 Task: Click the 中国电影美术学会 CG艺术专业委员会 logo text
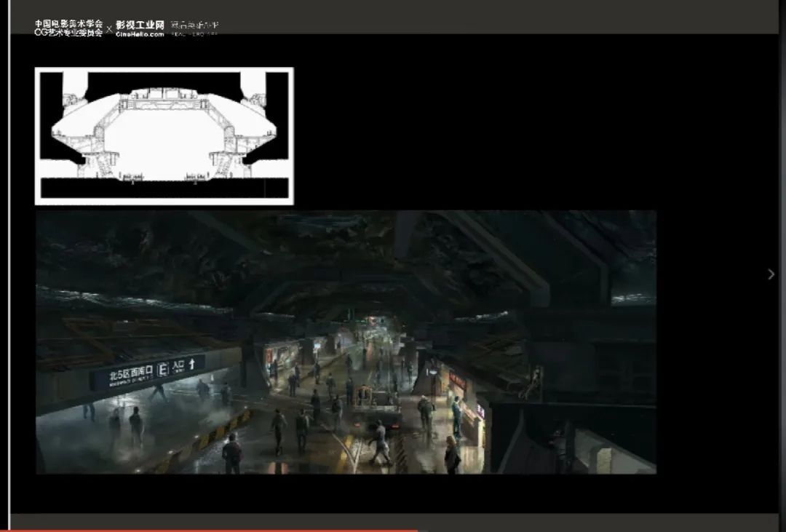click(x=68, y=28)
